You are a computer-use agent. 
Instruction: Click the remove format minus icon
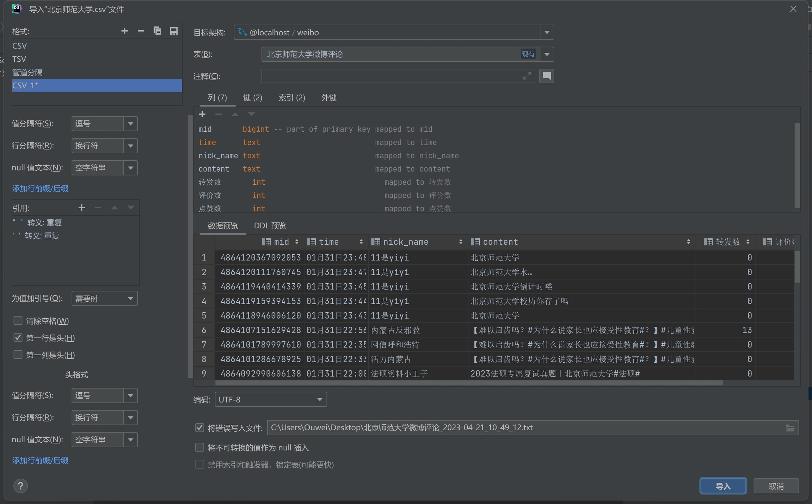pyautogui.click(x=141, y=31)
